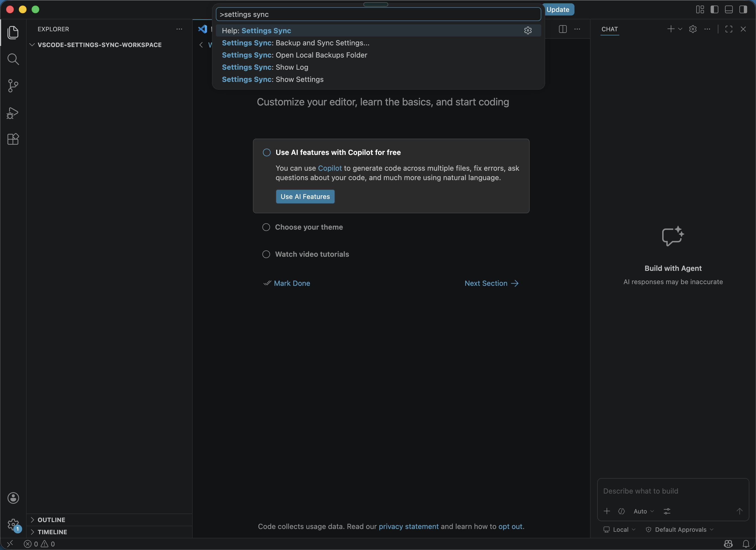Expand the Watch video tutorials step
The height and width of the screenshot is (550, 756).
312,254
